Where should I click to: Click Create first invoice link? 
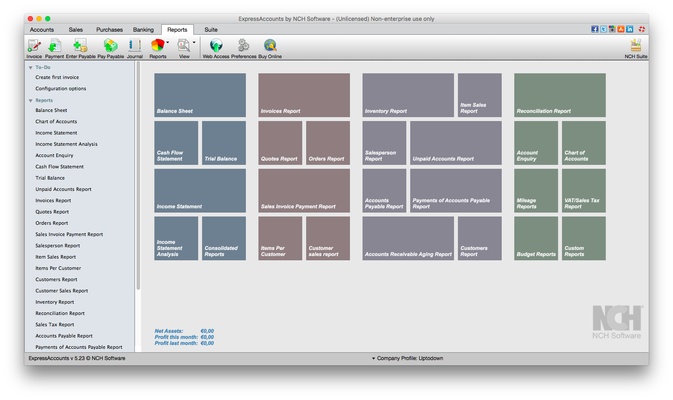click(x=58, y=77)
